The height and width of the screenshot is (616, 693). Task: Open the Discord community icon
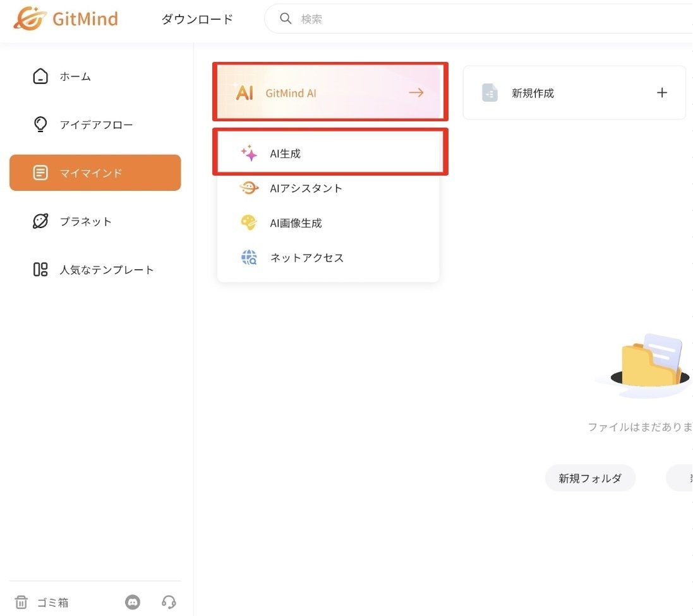point(133,602)
